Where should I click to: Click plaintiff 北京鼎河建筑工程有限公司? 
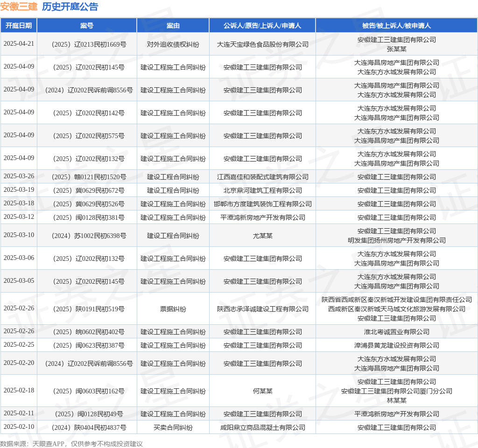tap(262, 190)
